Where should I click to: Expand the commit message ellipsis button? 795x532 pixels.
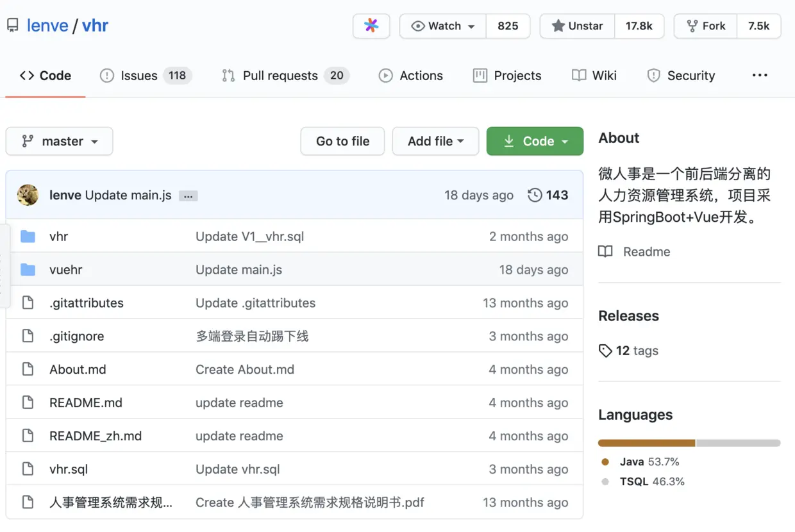click(188, 196)
